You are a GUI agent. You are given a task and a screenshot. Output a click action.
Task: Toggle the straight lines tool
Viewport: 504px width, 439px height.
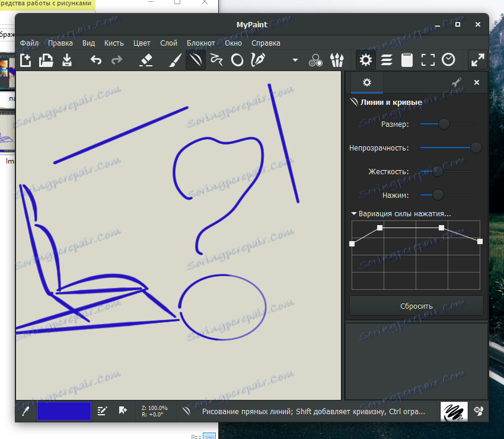195,60
